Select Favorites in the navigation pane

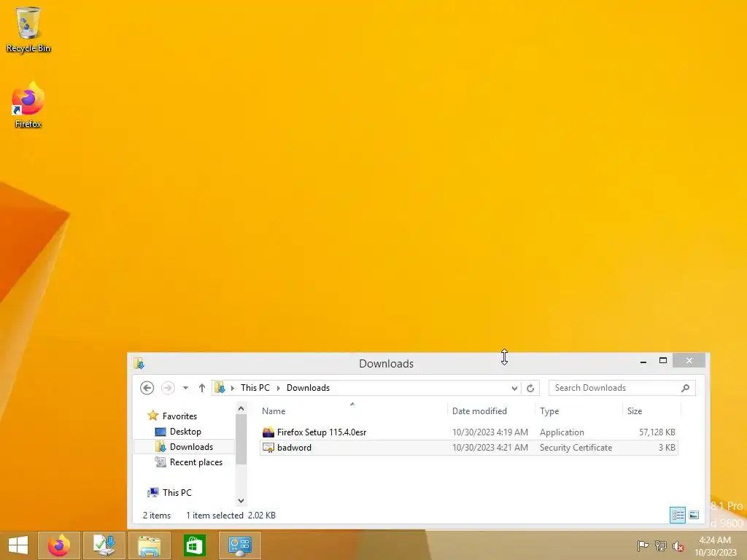(179, 416)
